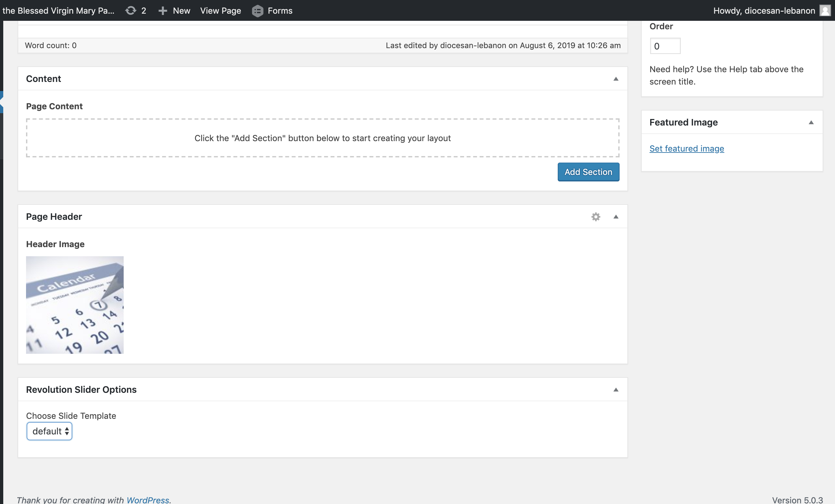Image resolution: width=835 pixels, height=504 pixels.
Task: Click View Page in the admin bar
Action: [220, 10]
